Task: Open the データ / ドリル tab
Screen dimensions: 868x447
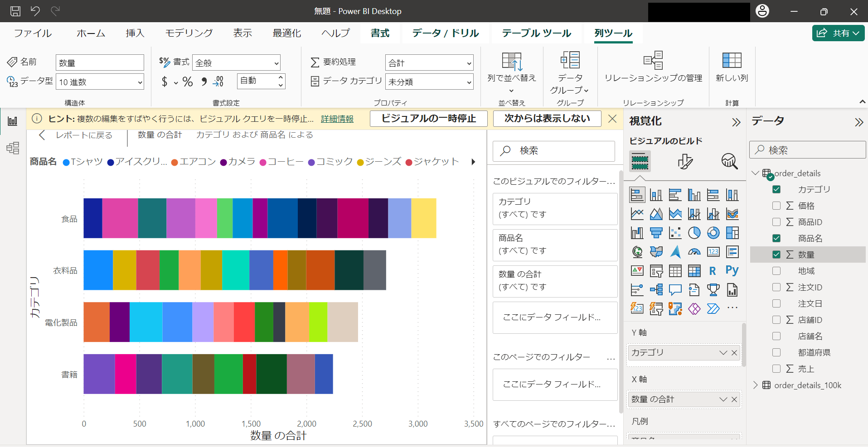Action: (446, 33)
